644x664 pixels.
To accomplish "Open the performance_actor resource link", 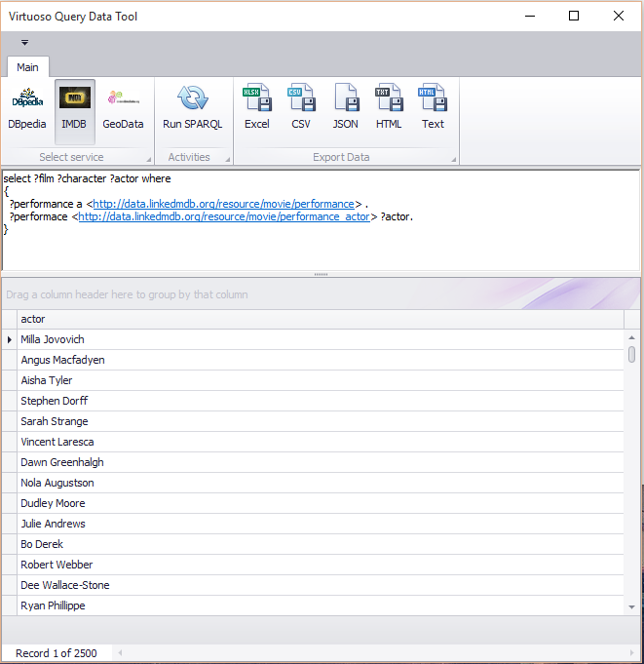I will (x=224, y=216).
